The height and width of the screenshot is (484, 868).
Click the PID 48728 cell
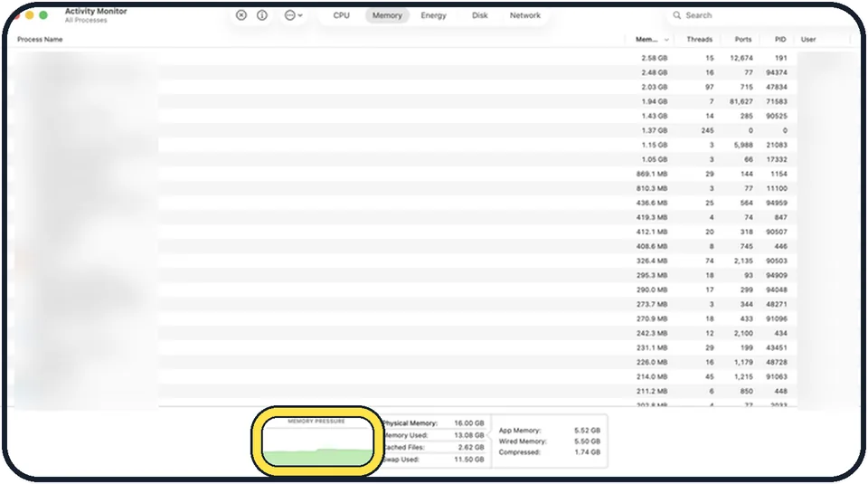coord(776,362)
